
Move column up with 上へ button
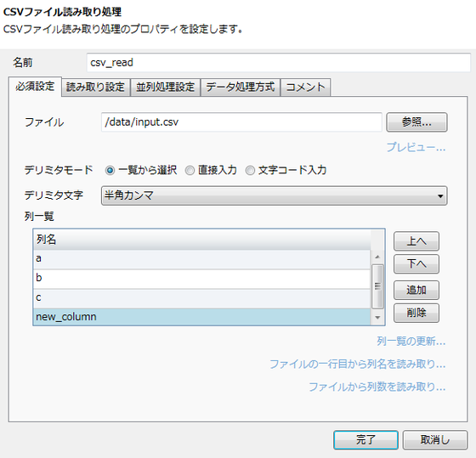416,241
